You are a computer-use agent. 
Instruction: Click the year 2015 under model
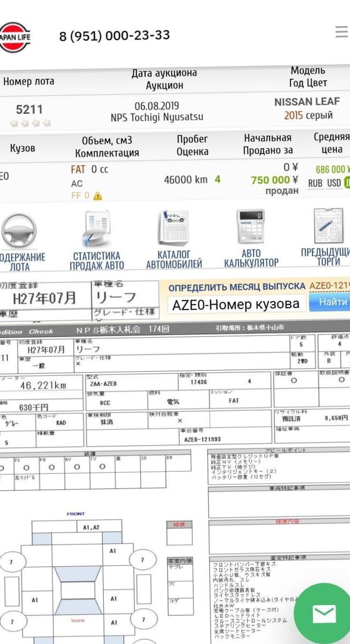pos(293,115)
